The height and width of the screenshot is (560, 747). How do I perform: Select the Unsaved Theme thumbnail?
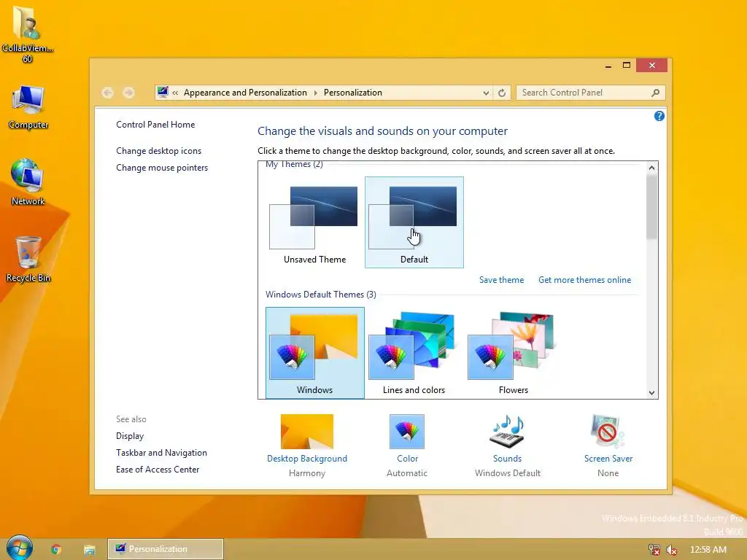(314, 223)
